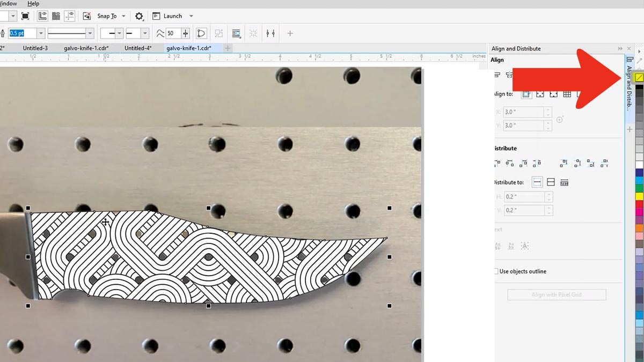Select Distribute to Extent of Selection
The image size is (644, 362).
tap(537, 182)
